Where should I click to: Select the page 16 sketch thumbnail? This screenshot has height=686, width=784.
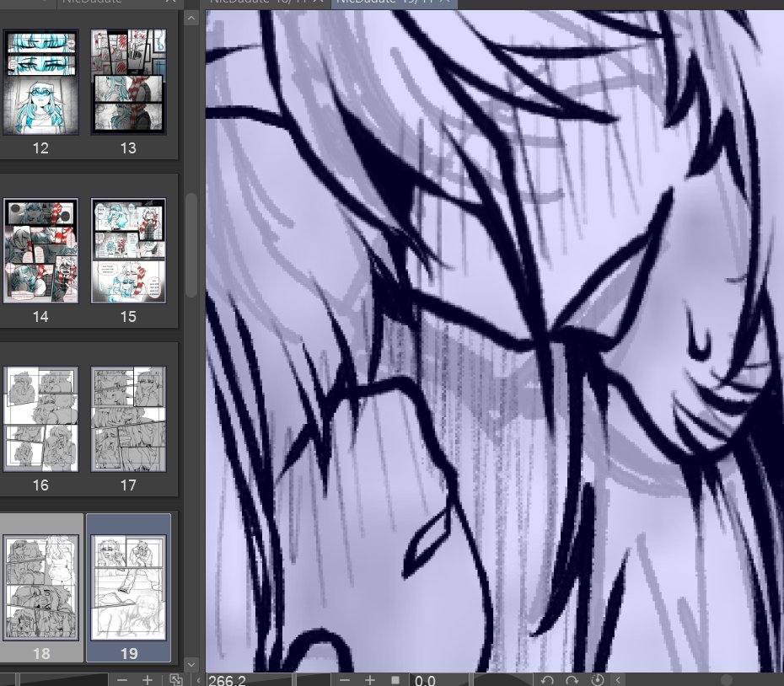point(40,419)
